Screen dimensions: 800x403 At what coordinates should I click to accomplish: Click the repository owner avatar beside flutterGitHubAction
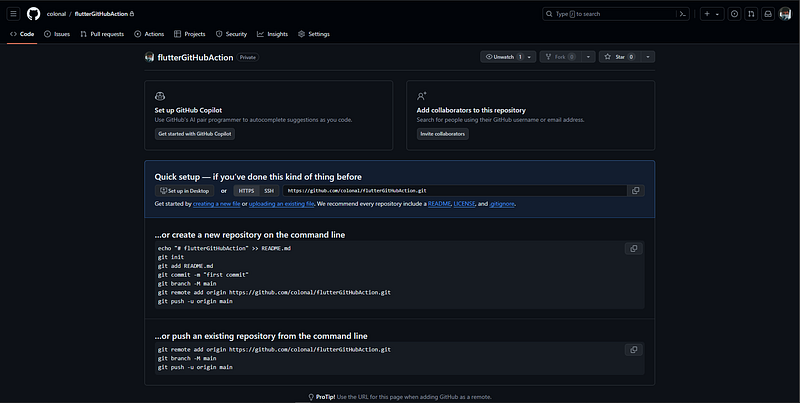point(149,57)
